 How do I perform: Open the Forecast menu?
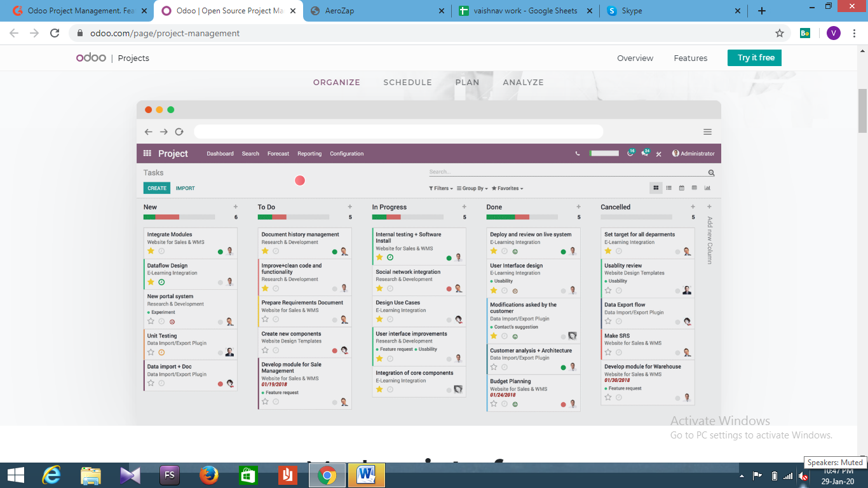(278, 154)
